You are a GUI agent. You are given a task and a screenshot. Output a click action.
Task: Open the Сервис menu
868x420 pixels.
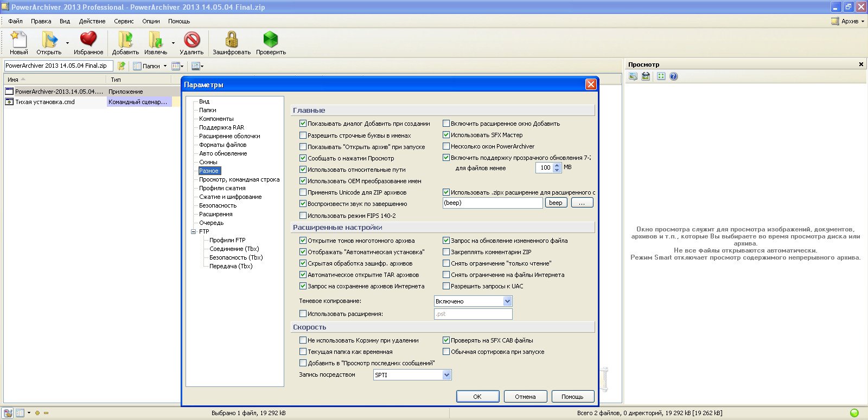[x=124, y=21]
